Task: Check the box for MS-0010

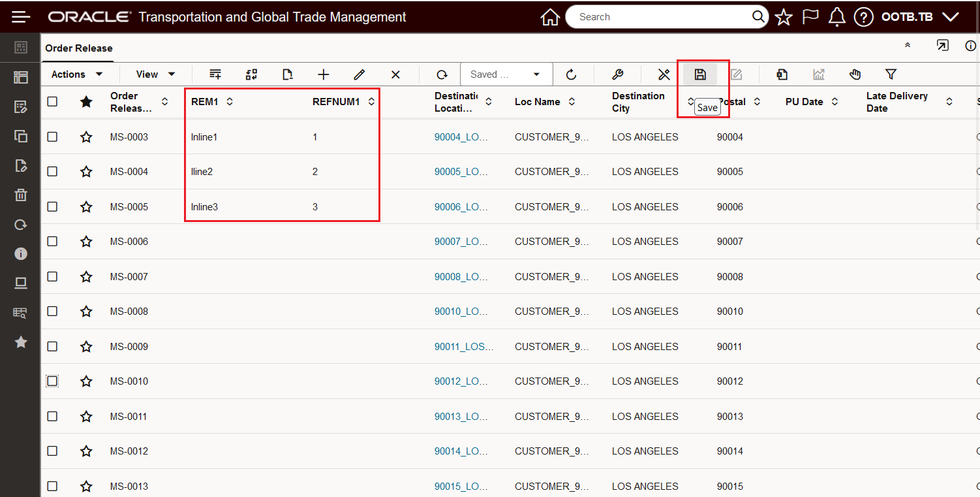Action: coord(52,381)
